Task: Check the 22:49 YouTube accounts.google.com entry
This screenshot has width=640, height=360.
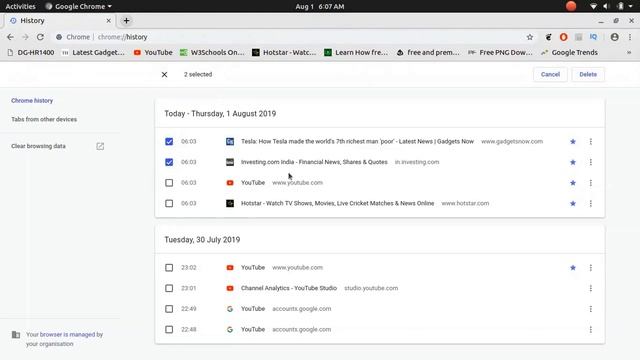Action: [169, 309]
